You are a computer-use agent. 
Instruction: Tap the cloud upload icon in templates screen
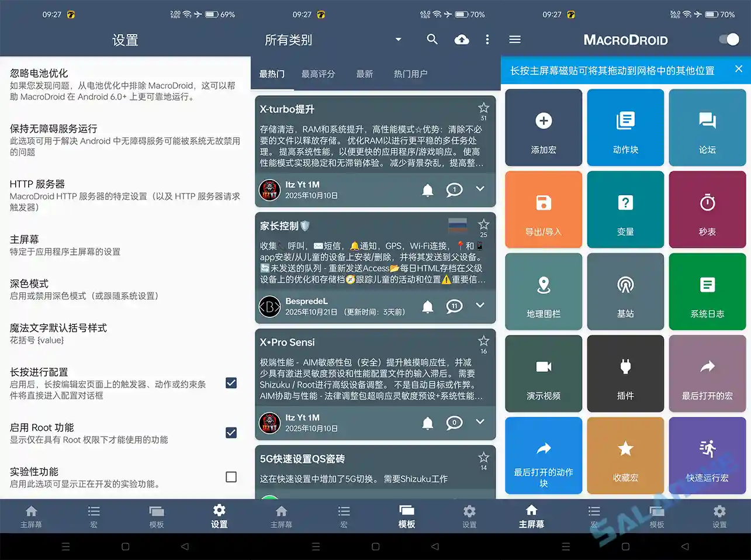[x=461, y=39]
